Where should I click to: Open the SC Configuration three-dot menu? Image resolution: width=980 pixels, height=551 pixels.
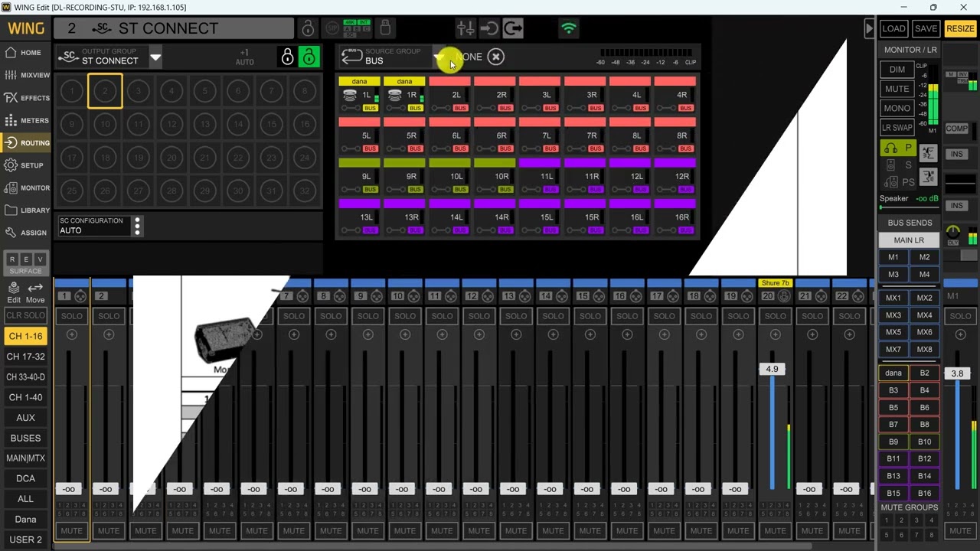(137, 226)
